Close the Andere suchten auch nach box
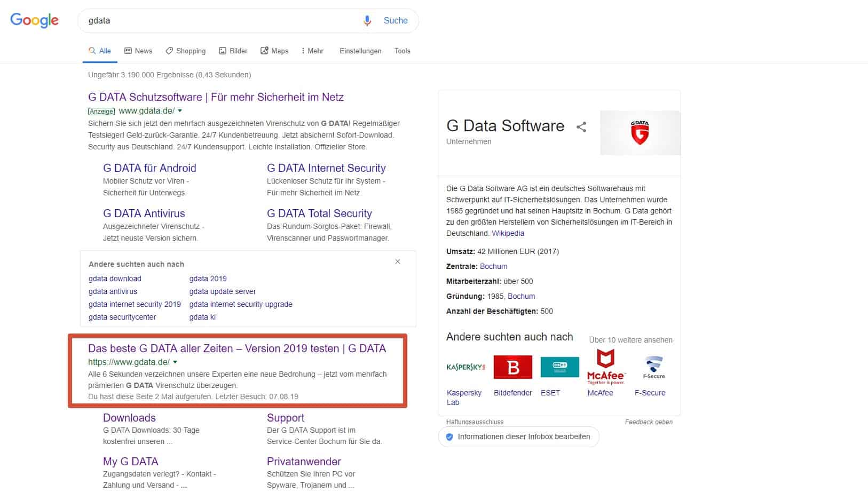The height and width of the screenshot is (492, 868). click(398, 261)
